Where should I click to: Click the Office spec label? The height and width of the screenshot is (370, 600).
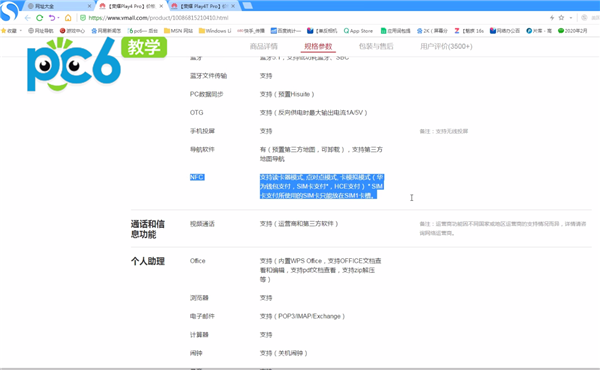197,261
